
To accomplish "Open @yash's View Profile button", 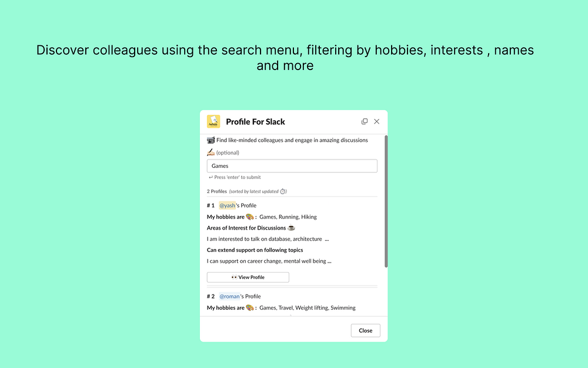I will [248, 277].
